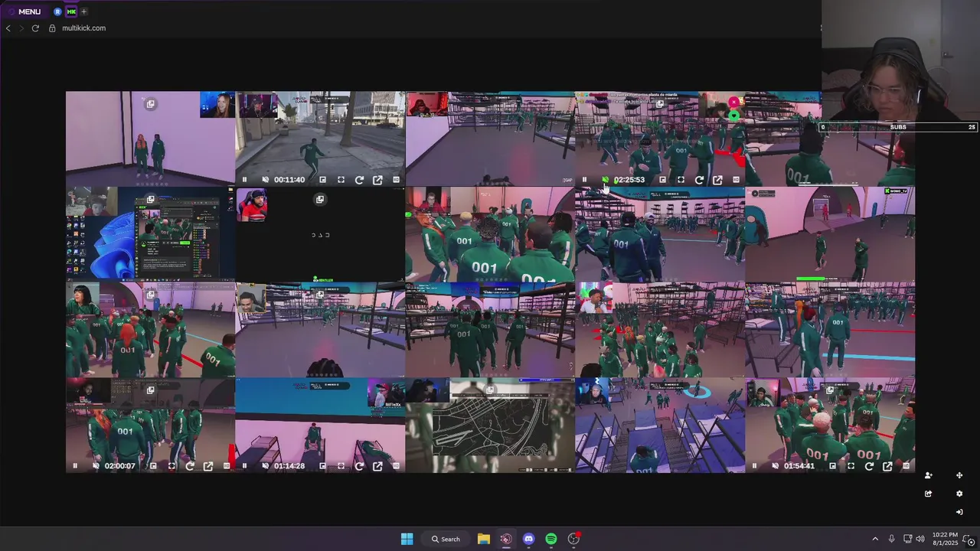980x551 pixels.
Task: Enter fullscreen on the 02:00:07 stream
Action: click(x=171, y=466)
